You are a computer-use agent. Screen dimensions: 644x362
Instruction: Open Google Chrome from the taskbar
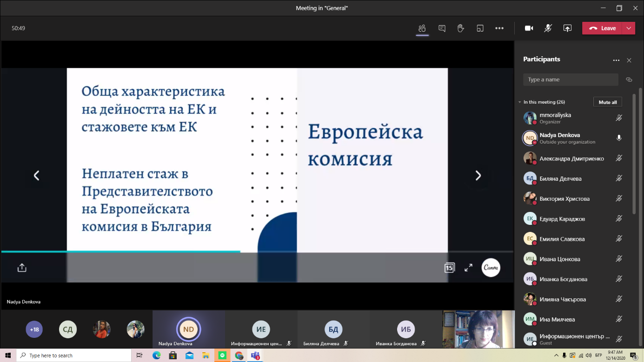click(239, 355)
